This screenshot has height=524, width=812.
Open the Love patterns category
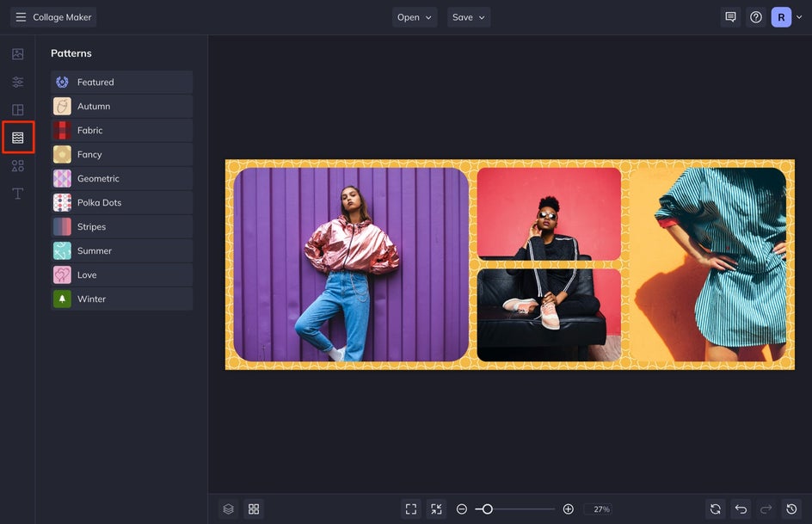coord(121,275)
